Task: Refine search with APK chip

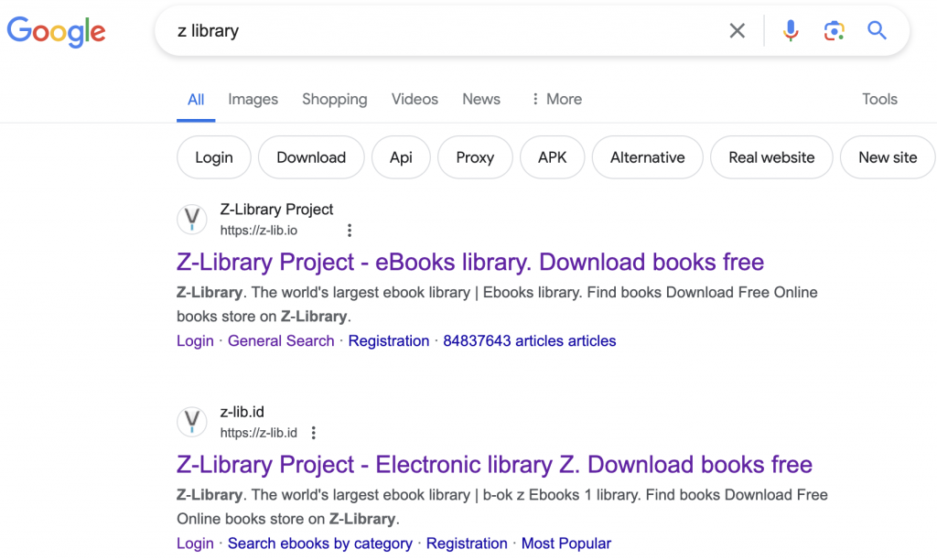Action: point(552,157)
